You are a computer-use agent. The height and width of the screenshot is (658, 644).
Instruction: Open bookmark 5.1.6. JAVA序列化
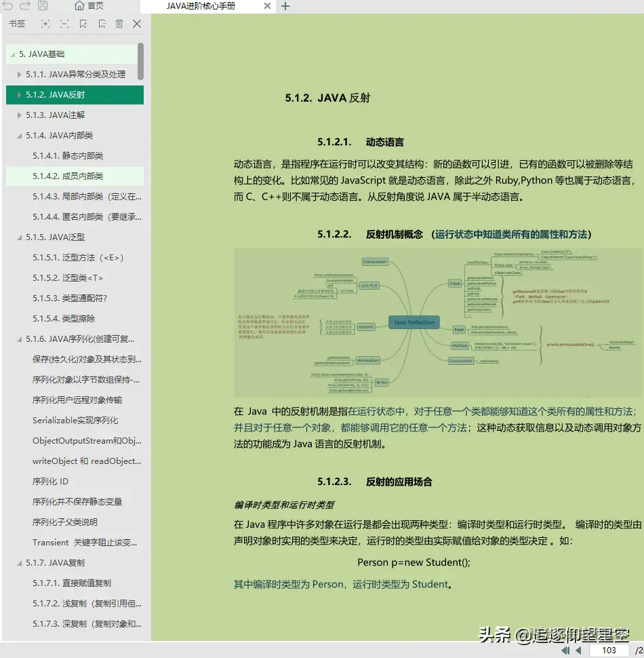(80, 339)
